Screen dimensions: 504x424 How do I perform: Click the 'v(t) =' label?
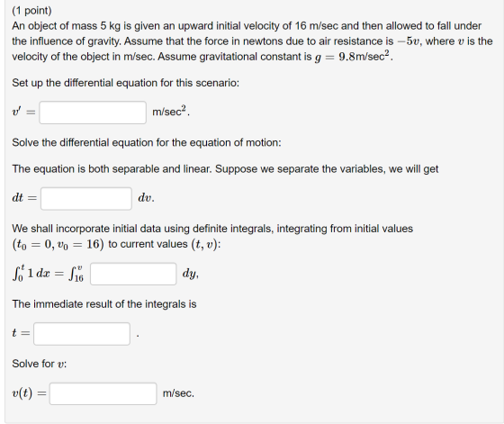pyautogui.click(x=29, y=393)
